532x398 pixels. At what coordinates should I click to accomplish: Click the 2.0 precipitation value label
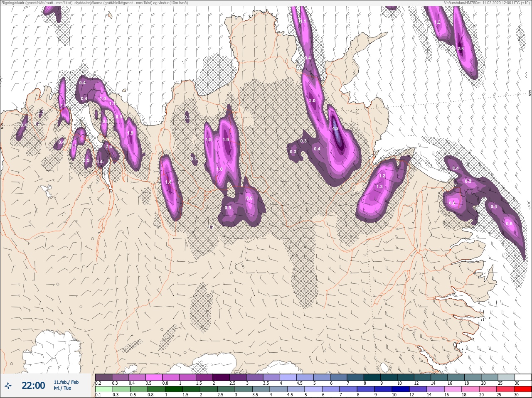(313, 101)
